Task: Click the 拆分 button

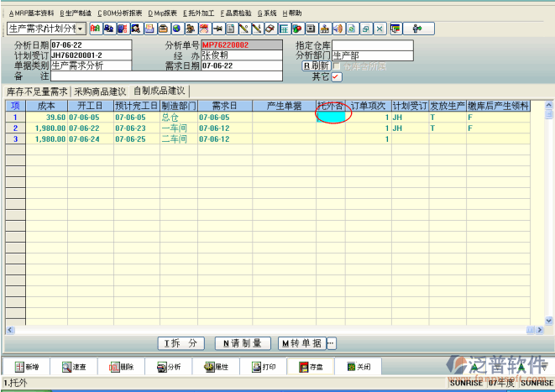Action: 181,342
